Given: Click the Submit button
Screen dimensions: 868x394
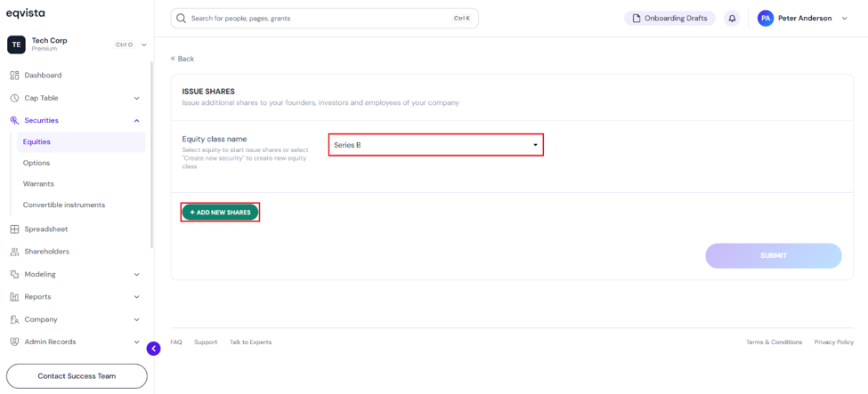Looking at the screenshot, I should click(x=774, y=255).
